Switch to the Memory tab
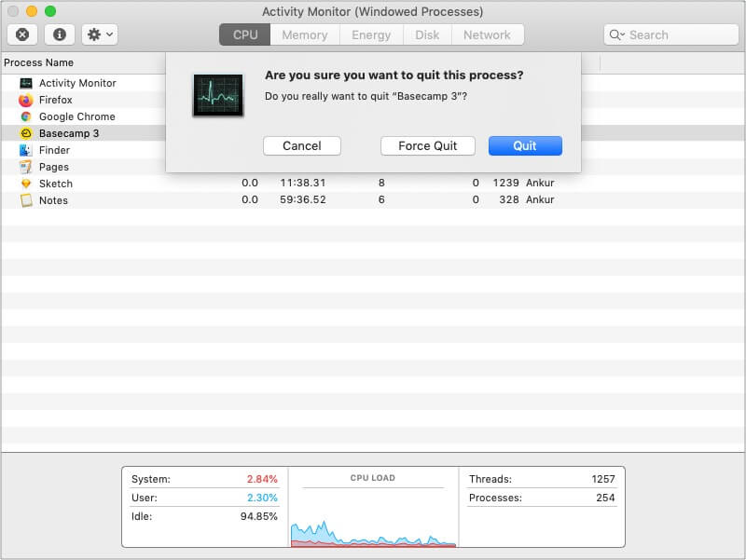The width and height of the screenshot is (746, 560). pyautogui.click(x=305, y=34)
